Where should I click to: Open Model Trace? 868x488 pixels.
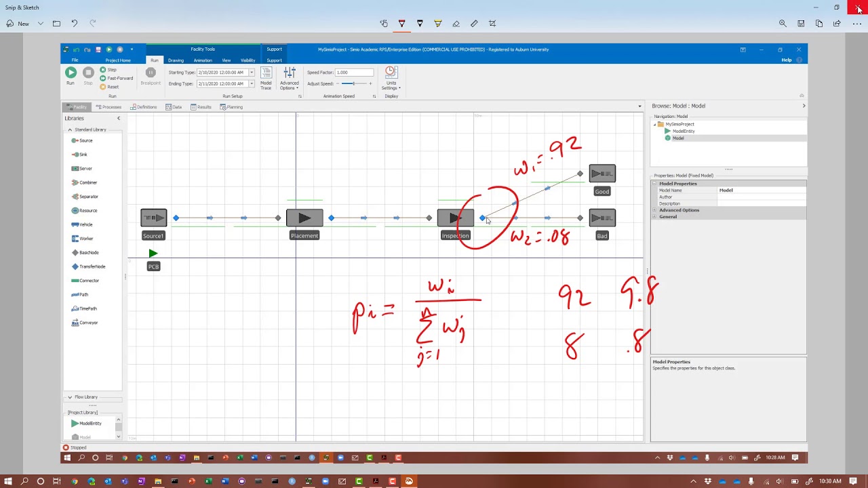pos(266,78)
